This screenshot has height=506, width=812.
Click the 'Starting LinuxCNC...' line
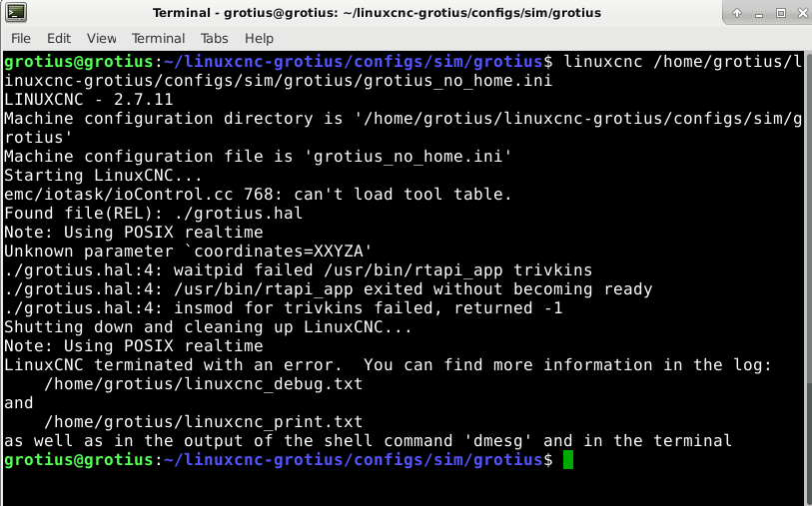tap(103, 175)
